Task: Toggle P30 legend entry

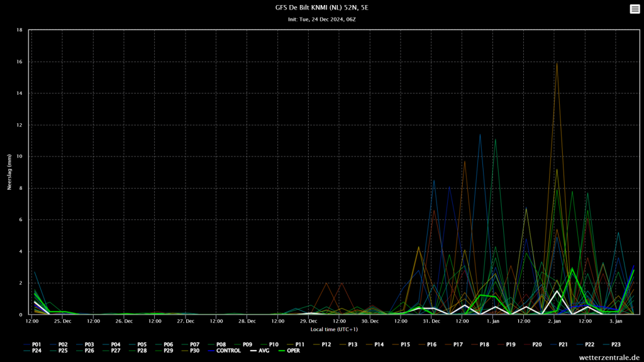Action: [x=191, y=351]
